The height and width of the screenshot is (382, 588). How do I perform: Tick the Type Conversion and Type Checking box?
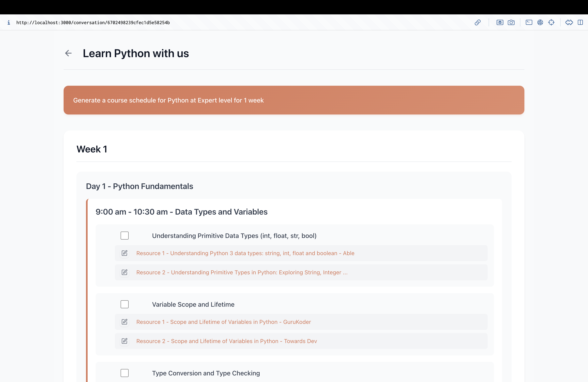(125, 373)
